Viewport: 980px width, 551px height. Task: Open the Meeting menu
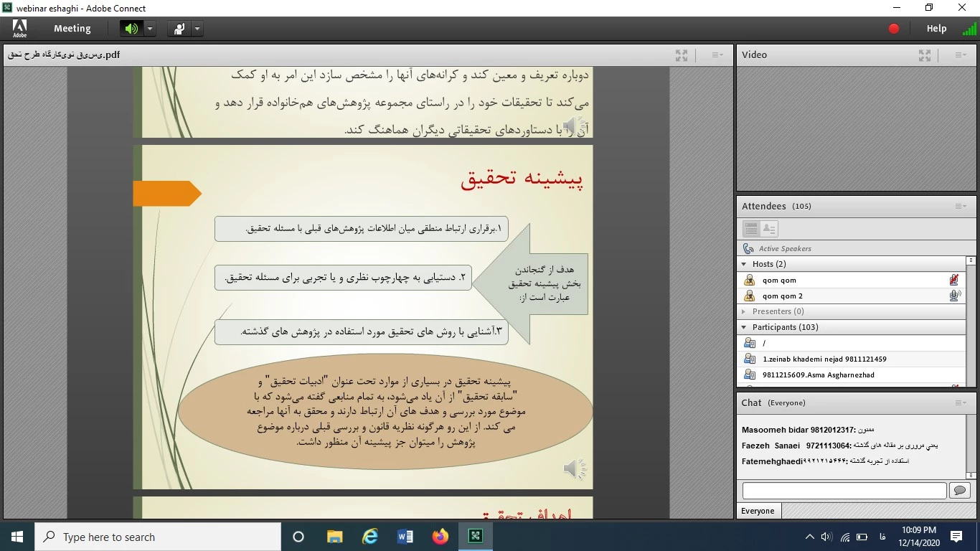(x=72, y=29)
